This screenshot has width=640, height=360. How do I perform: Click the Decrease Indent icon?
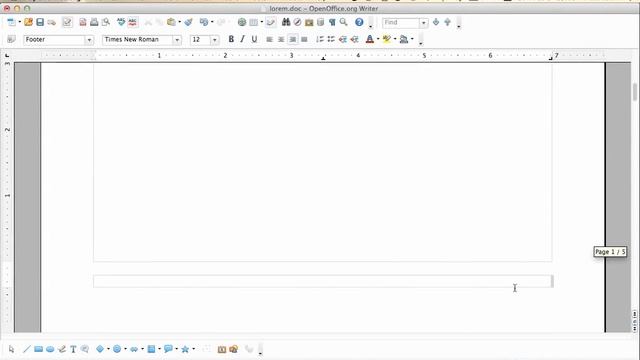coord(343,39)
